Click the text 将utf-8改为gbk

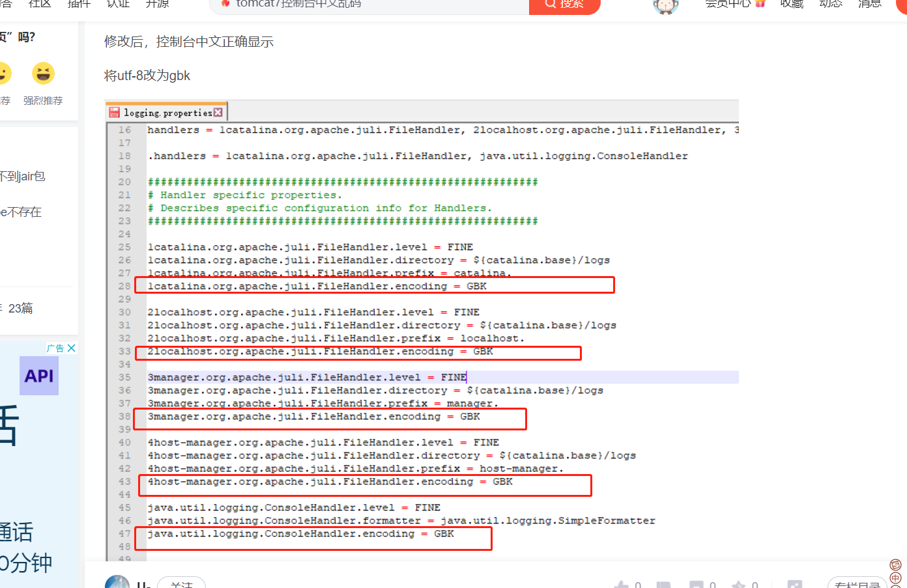[147, 76]
